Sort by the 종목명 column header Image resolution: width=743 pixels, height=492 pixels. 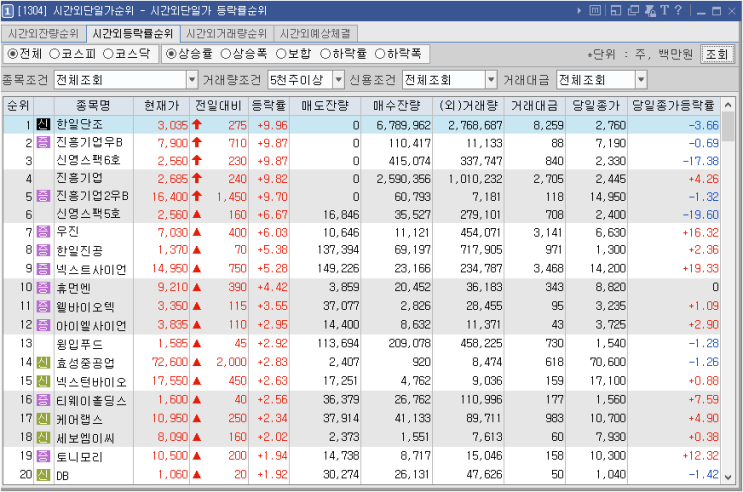[x=93, y=106]
